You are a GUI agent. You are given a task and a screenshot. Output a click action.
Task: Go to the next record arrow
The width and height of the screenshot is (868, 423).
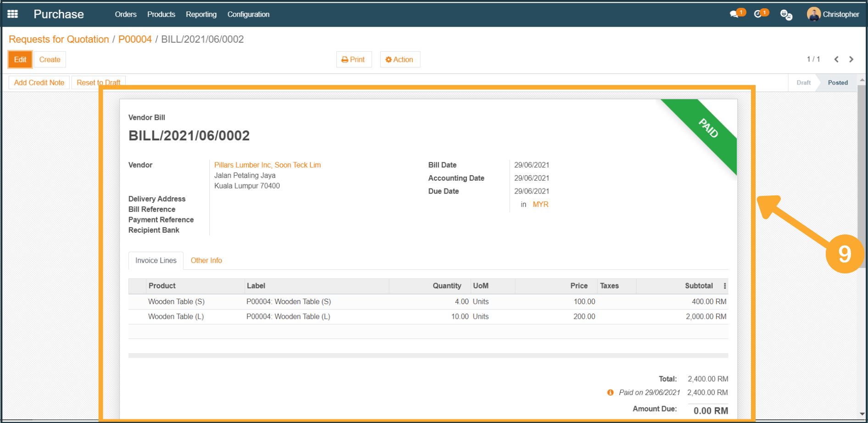coord(851,59)
